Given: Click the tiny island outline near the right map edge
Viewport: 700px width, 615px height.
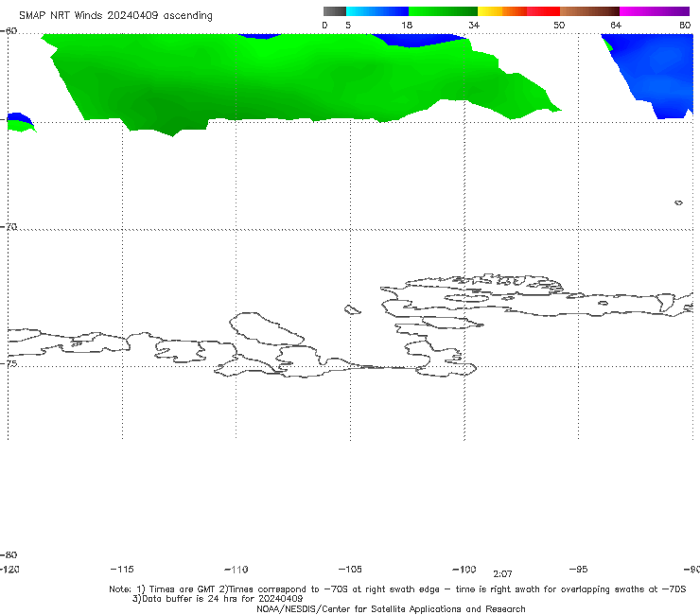Looking at the screenshot, I should coord(678,202).
